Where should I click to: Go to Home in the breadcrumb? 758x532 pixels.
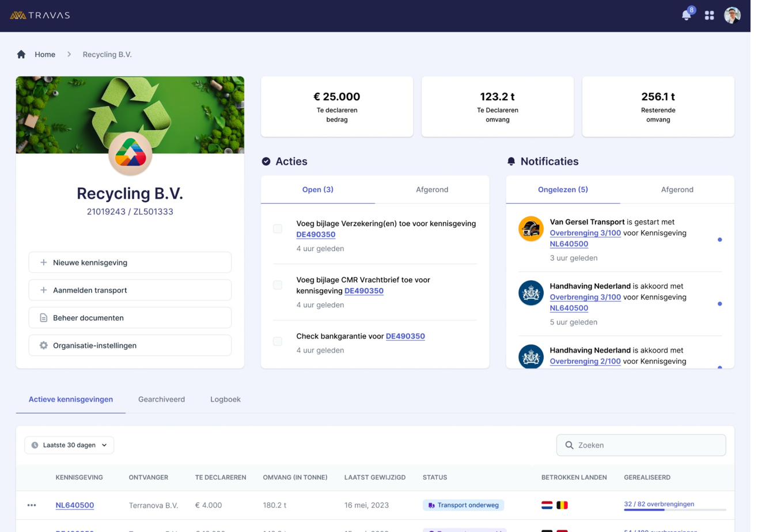[x=46, y=55]
